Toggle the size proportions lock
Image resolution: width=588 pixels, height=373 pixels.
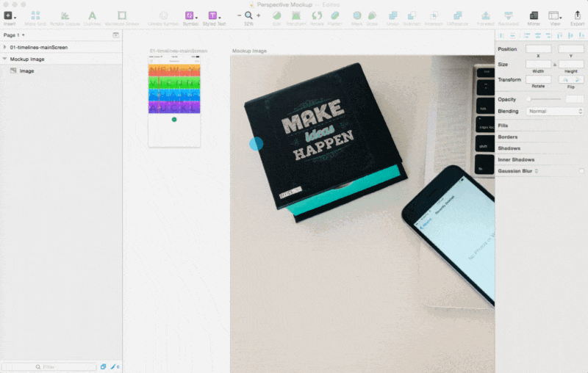555,65
